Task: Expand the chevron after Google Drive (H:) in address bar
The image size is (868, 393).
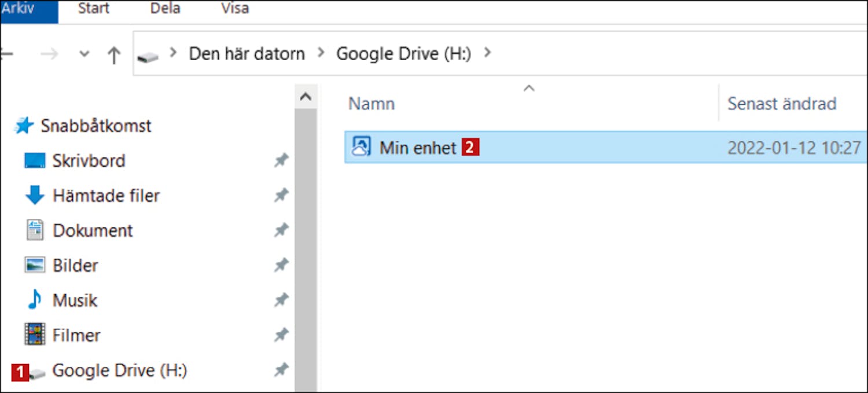Action: click(487, 54)
